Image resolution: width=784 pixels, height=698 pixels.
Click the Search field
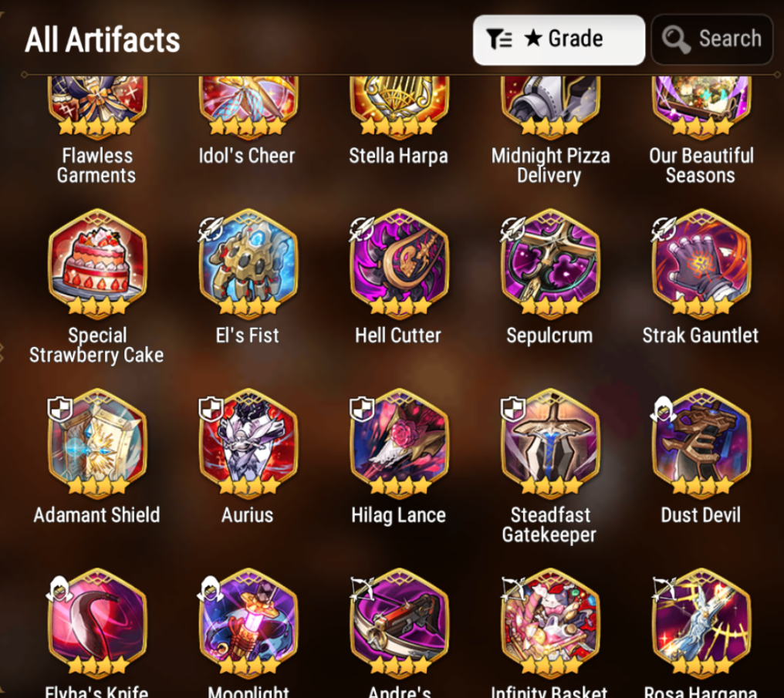712,39
